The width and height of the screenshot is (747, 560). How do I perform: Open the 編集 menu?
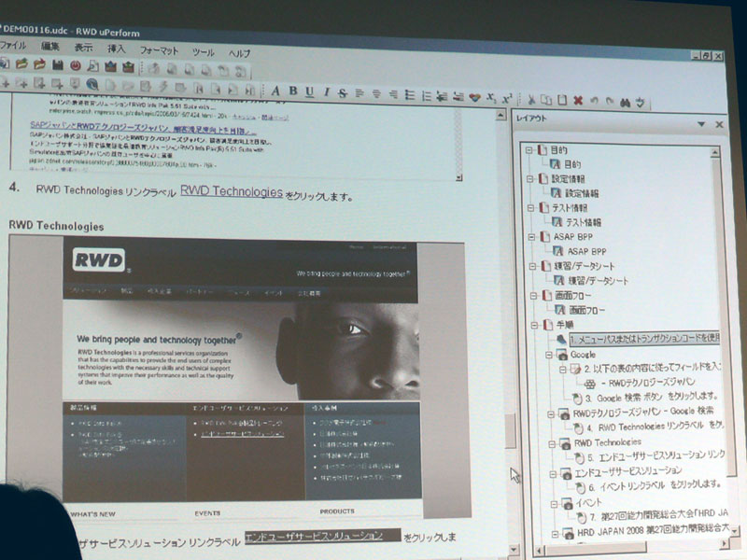pyautogui.click(x=50, y=46)
